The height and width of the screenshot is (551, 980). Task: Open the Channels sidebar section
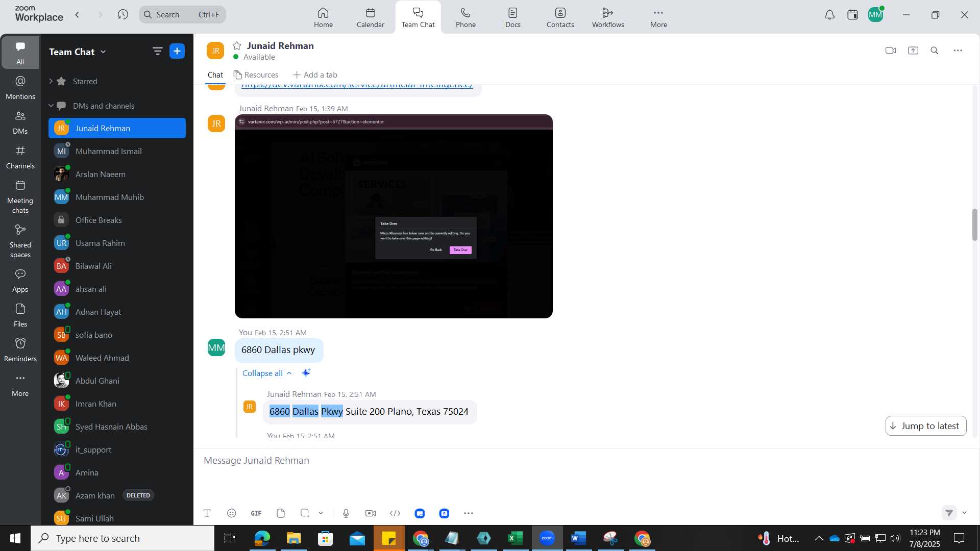[20, 157]
